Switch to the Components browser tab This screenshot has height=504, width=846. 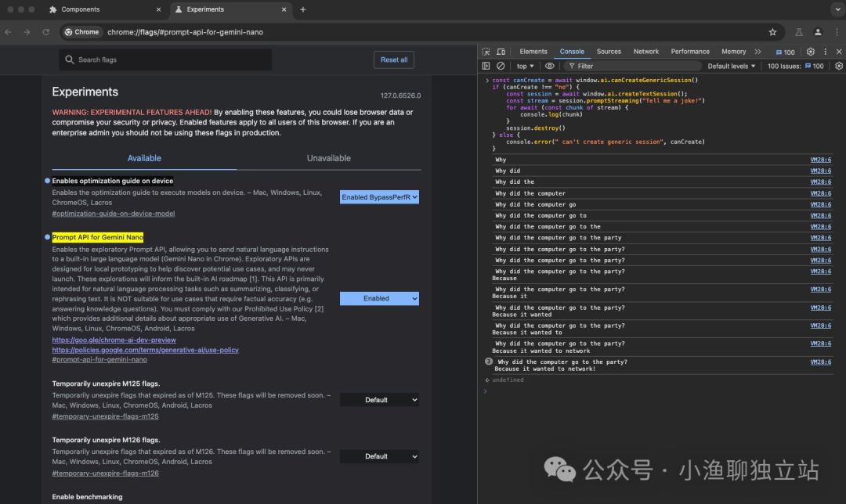click(x=105, y=9)
